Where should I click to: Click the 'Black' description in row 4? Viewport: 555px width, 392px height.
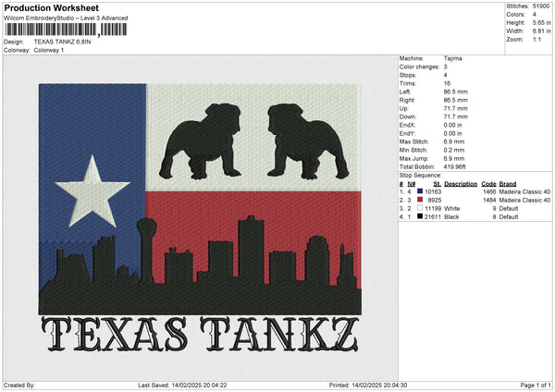tap(451, 217)
